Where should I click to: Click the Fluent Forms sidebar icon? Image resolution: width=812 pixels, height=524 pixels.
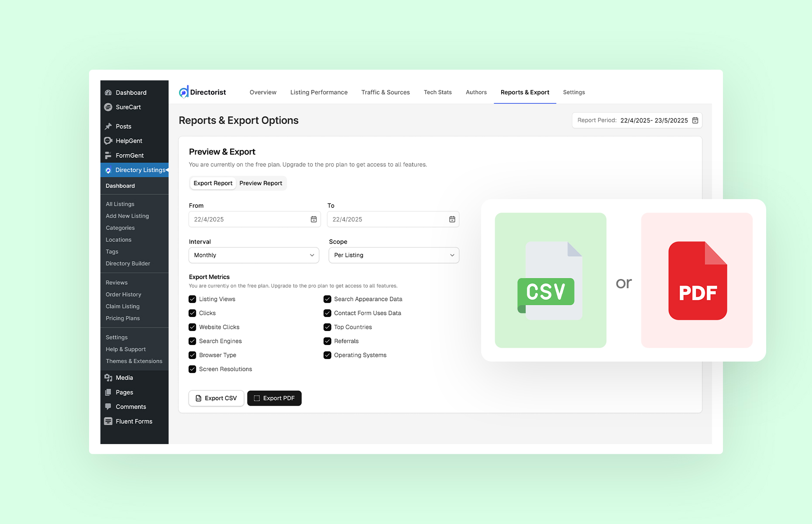pos(108,421)
